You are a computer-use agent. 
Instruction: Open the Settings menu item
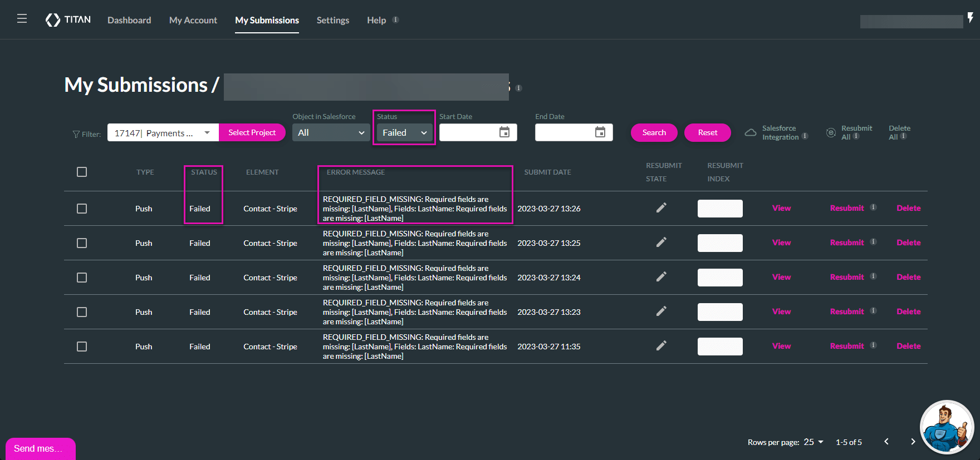(x=332, y=20)
